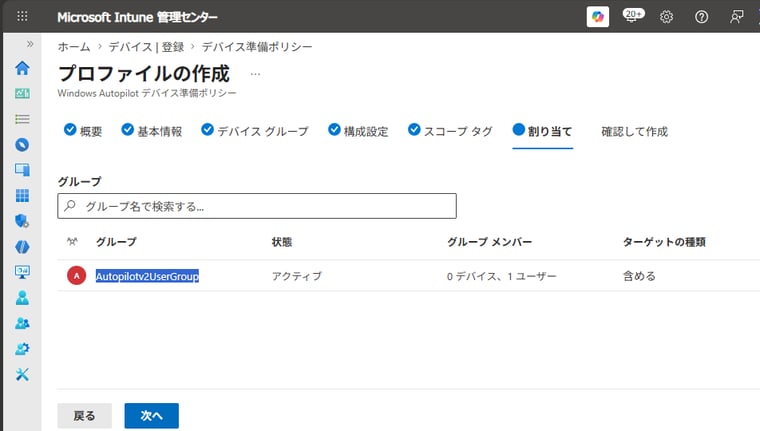This screenshot has width=760, height=431.
Task: Open Apps grid in sidebar
Action: click(22, 195)
